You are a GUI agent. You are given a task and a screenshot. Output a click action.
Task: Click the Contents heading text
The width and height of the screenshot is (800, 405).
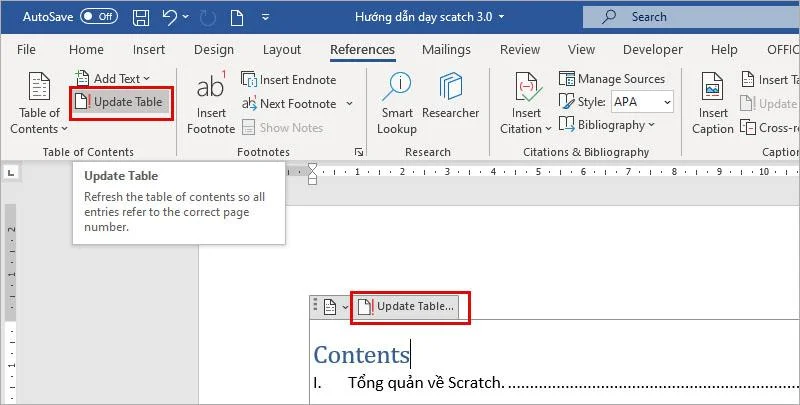(x=362, y=355)
